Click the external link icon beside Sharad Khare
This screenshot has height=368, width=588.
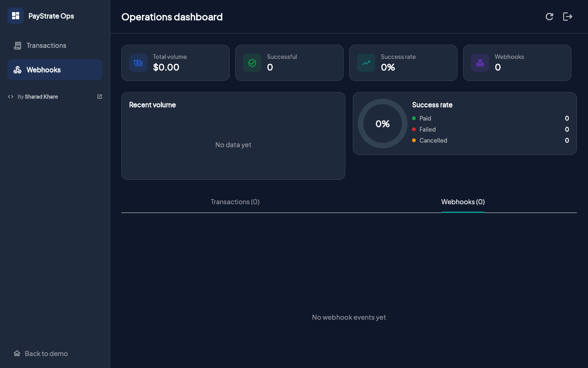(x=100, y=97)
